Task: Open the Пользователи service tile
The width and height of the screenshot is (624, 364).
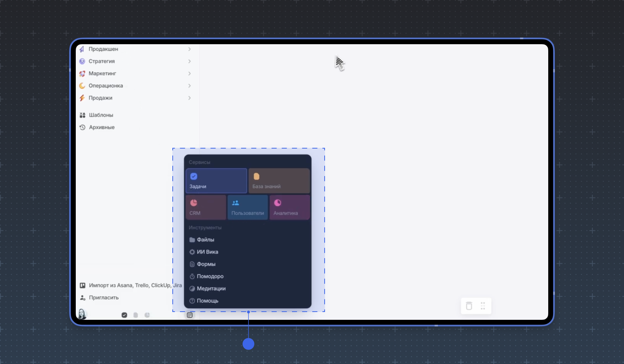Action: pyautogui.click(x=248, y=208)
